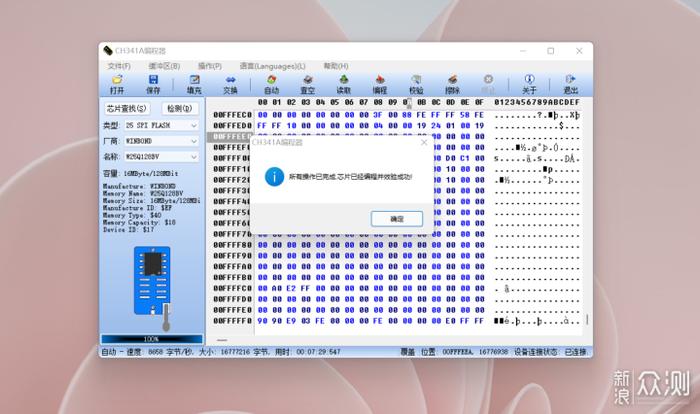Click hex byte 58 in row 00FFFEC0
This screenshot has height=414, width=700.
pos(465,115)
